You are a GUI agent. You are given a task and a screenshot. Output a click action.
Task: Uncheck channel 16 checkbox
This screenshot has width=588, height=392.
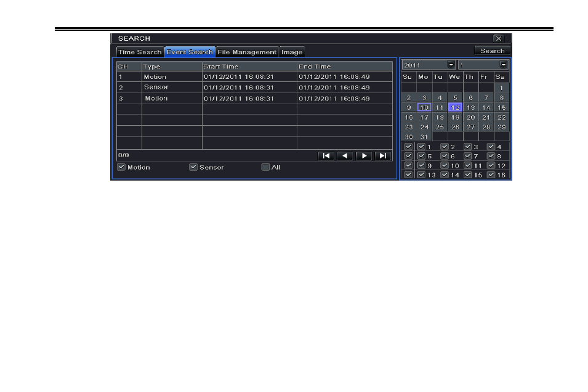(491, 174)
